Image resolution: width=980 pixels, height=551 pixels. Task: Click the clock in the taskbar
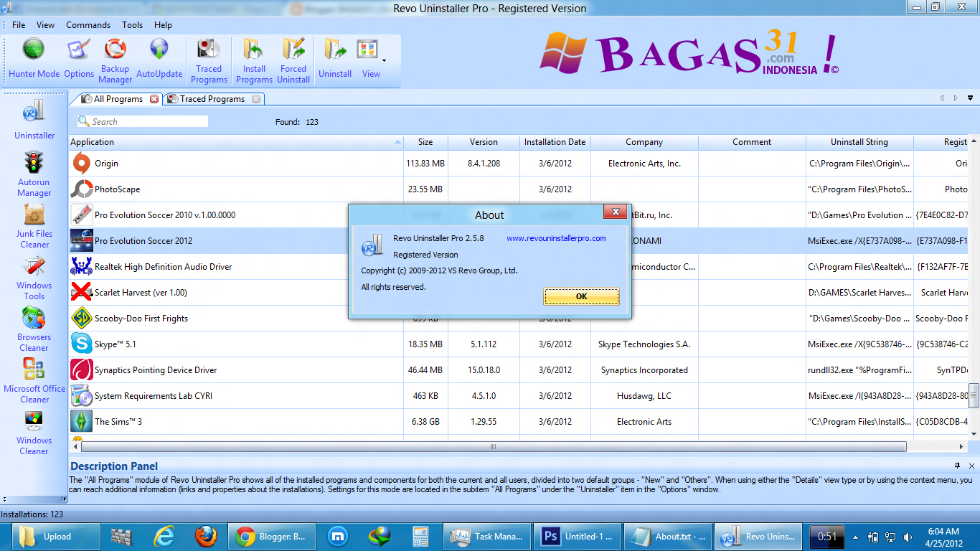pos(945,537)
